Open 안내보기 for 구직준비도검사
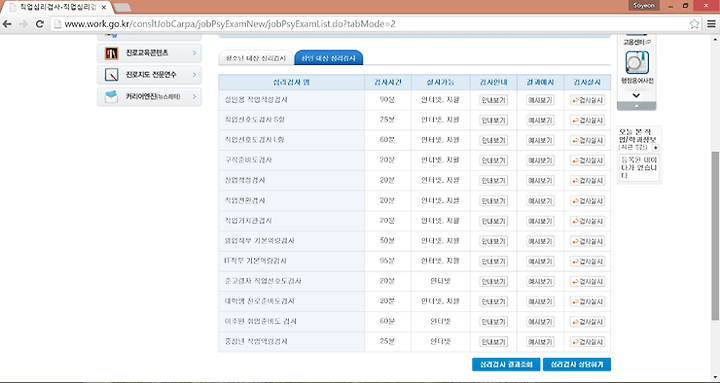Screen dimensions: 720x383 (494, 161)
